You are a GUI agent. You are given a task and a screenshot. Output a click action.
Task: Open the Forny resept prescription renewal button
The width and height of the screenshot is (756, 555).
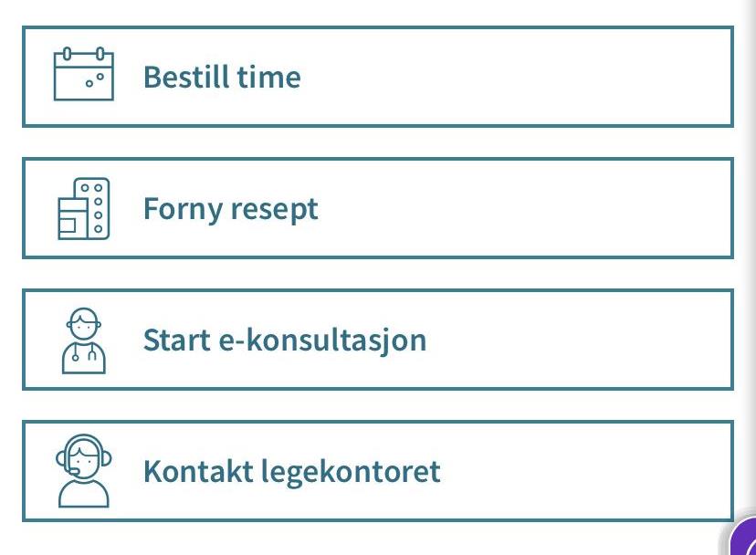pyautogui.click(x=378, y=208)
